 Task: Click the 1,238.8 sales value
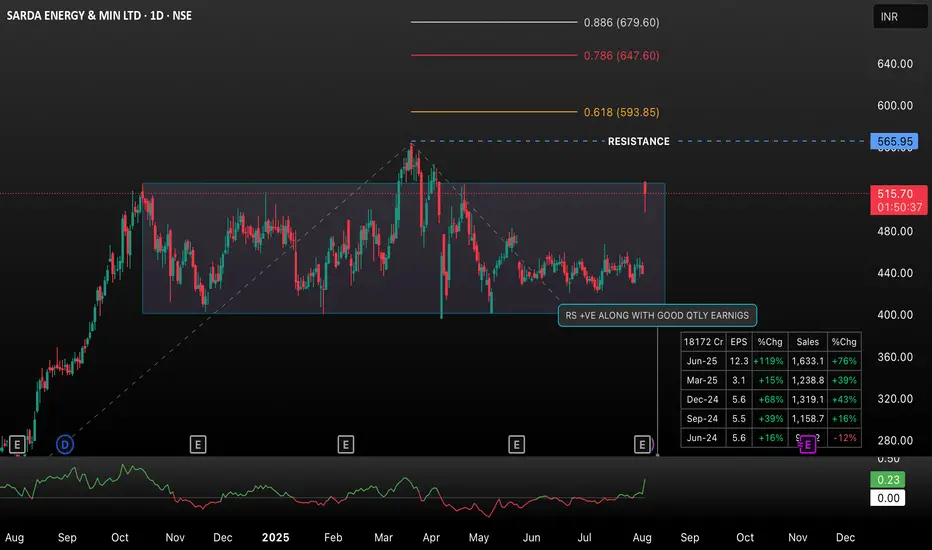(807, 380)
